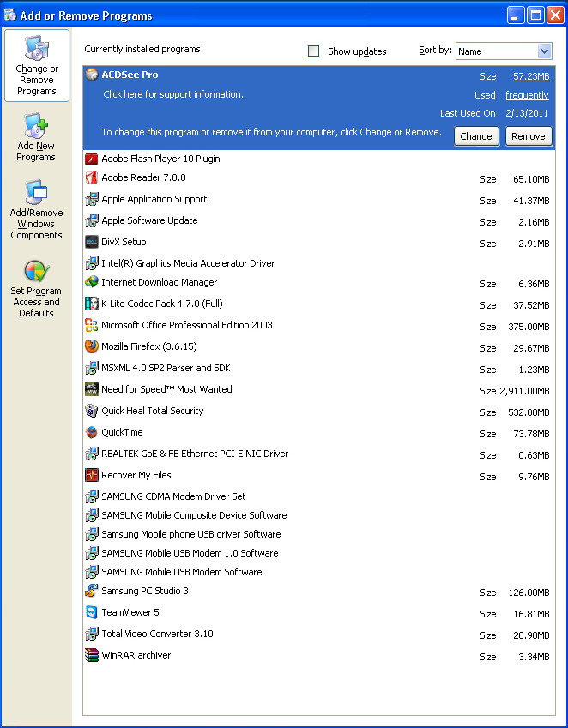Click the Quick Heal Total Security icon
Image resolution: width=568 pixels, height=728 pixels.
92,411
